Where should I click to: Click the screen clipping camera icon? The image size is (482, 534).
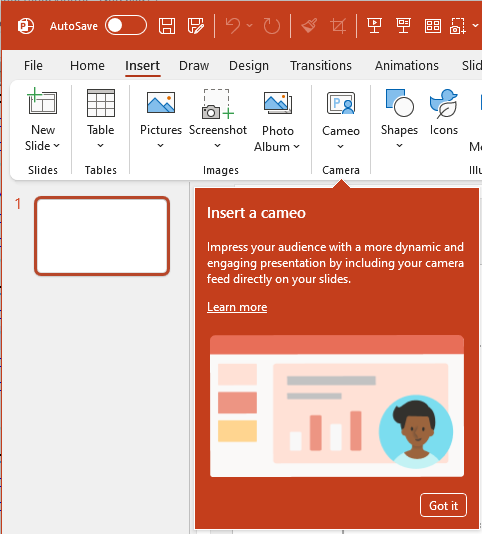click(457, 26)
